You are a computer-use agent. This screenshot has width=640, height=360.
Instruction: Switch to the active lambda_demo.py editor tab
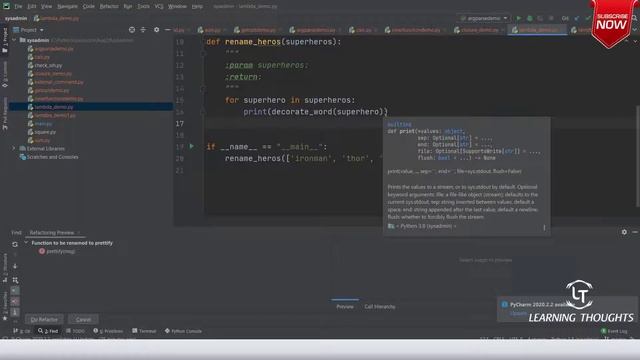tap(537, 30)
